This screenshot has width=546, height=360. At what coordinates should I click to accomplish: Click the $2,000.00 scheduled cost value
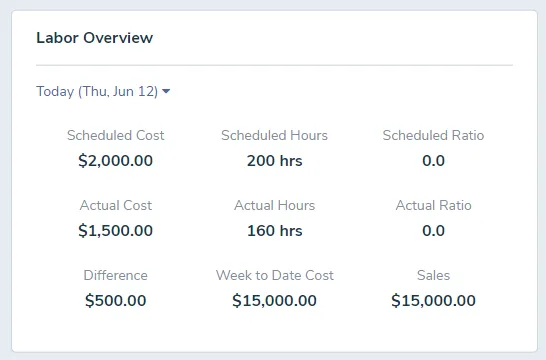tap(116, 161)
